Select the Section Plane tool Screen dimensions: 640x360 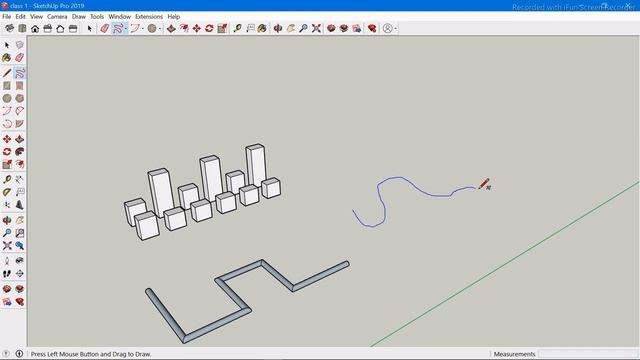[20, 273]
